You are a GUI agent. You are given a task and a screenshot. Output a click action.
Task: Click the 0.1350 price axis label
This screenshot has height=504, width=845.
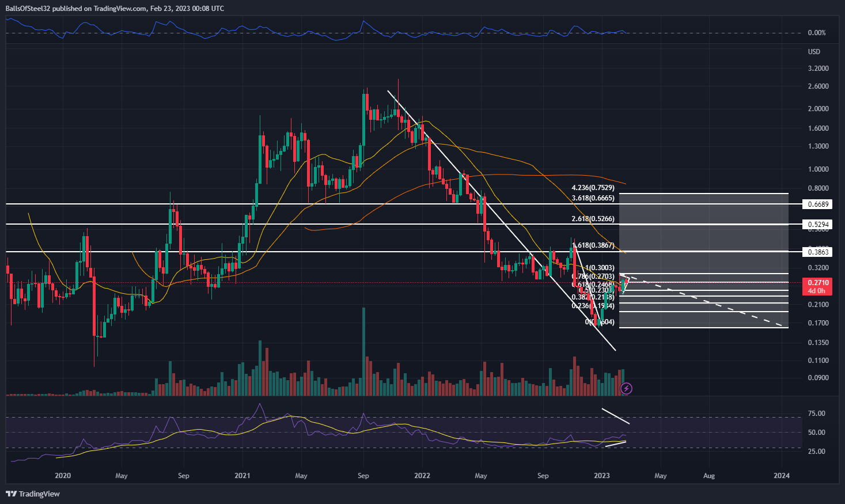click(x=819, y=343)
